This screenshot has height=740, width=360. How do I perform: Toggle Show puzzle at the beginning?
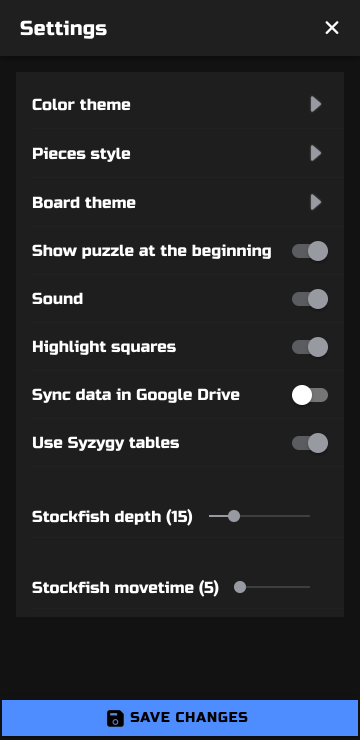click(x=310, y=251)
